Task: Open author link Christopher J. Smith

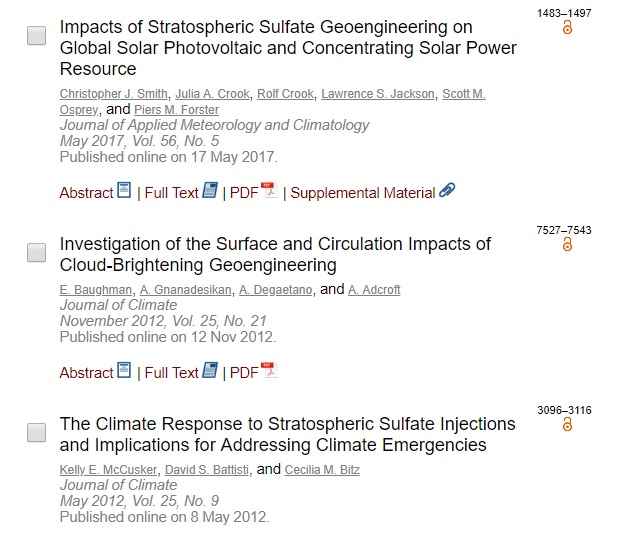Action: (x=114, y=94)
